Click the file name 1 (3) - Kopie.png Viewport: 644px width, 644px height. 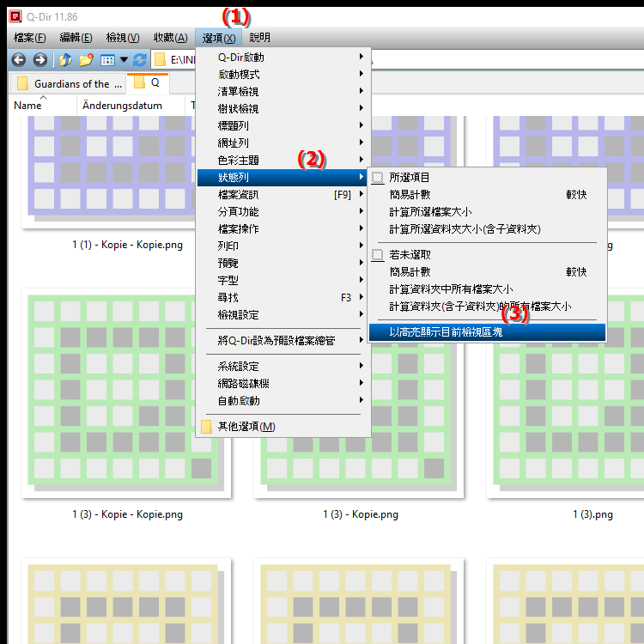361,514
